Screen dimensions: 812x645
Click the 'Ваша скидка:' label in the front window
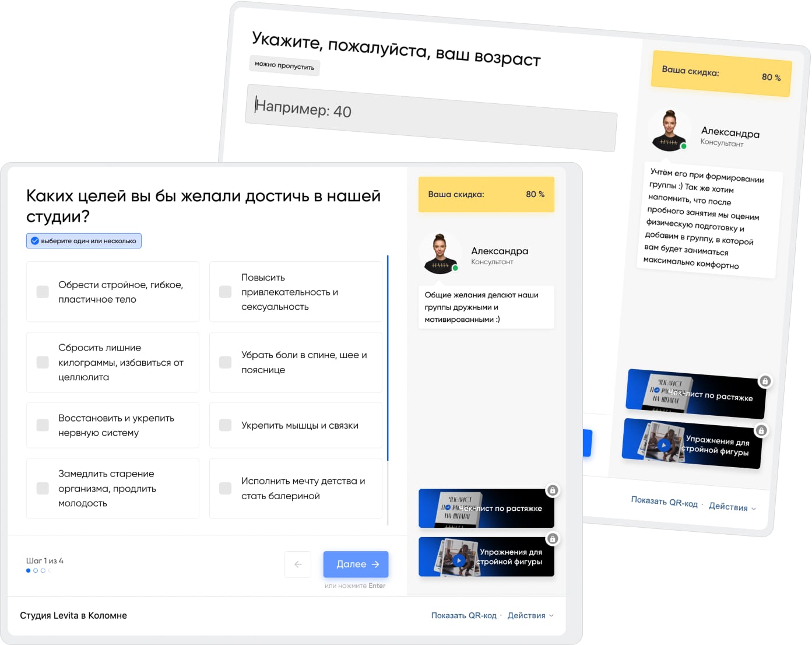(456, 194)
